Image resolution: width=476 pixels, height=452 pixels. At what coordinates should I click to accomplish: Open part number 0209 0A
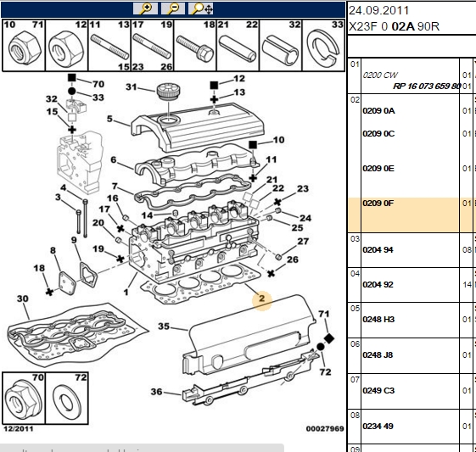point(378,111)
